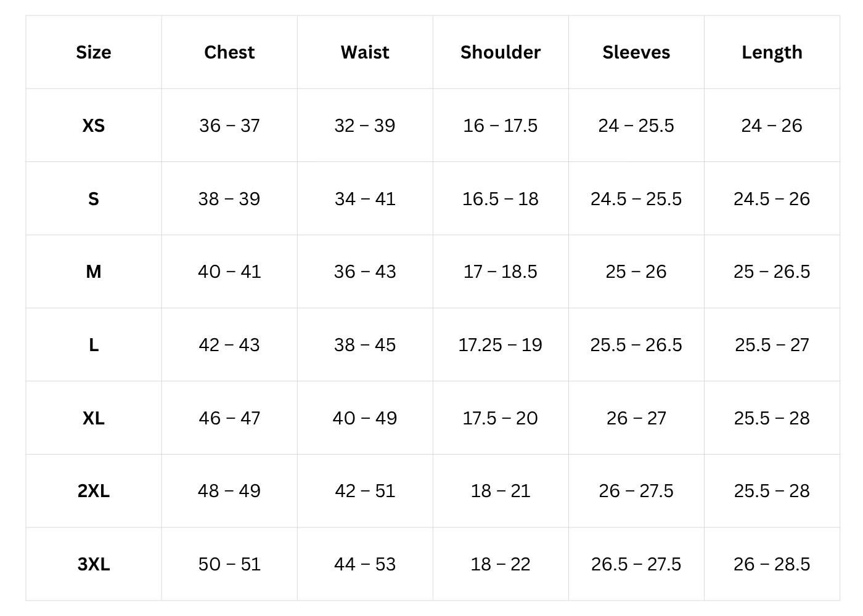Click the S size row label
Image resolution: width=863 pixels, height=616 pixels.
point(94,199)
